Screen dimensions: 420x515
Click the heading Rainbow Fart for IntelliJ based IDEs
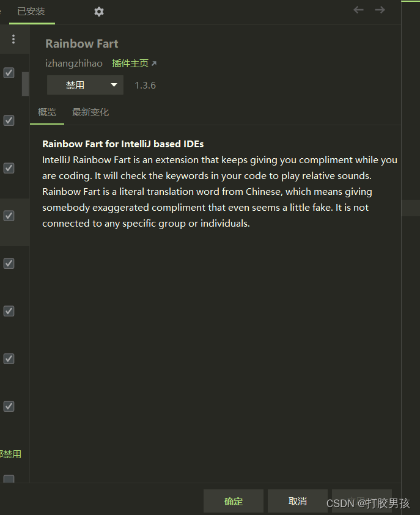(123, 144)
